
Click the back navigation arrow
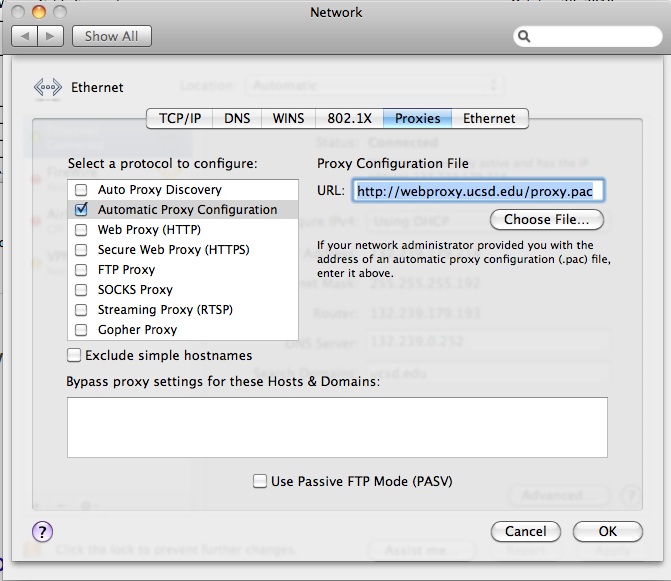(24, 36)
